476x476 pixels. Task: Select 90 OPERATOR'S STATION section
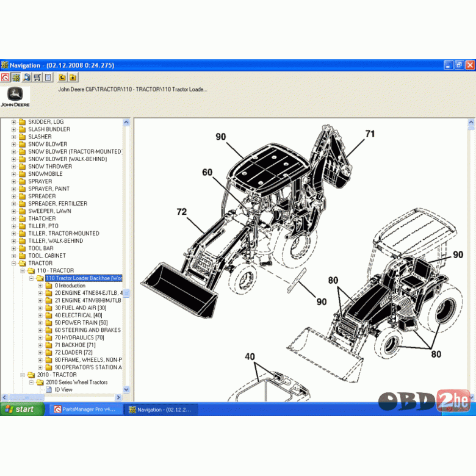point(88,367)
